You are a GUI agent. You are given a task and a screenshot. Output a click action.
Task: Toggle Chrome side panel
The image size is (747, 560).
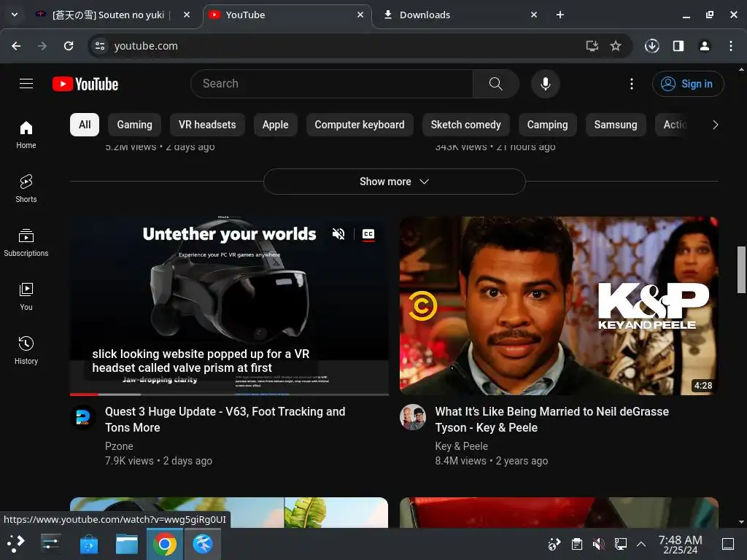678,46
